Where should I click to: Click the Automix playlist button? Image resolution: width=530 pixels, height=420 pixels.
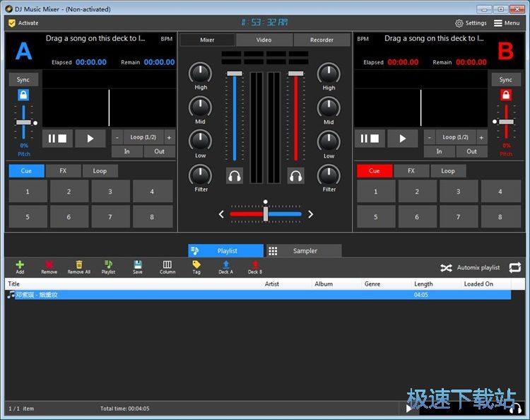click(470, 267)
